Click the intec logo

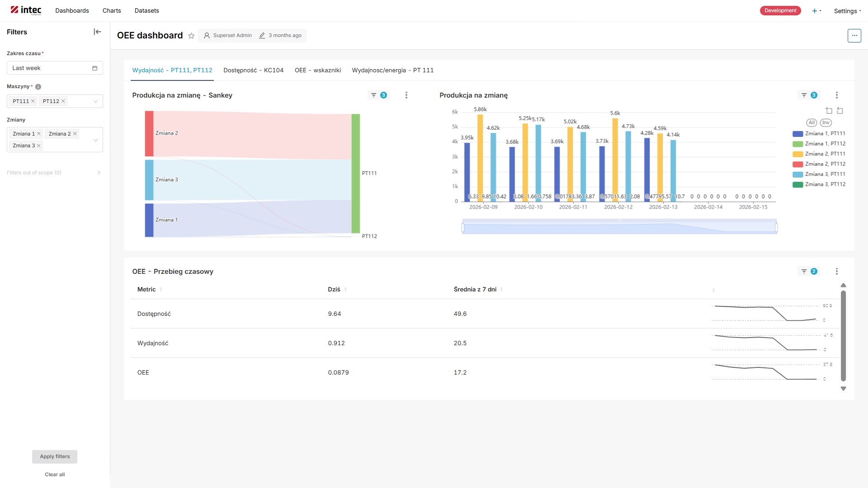point(26,10)
